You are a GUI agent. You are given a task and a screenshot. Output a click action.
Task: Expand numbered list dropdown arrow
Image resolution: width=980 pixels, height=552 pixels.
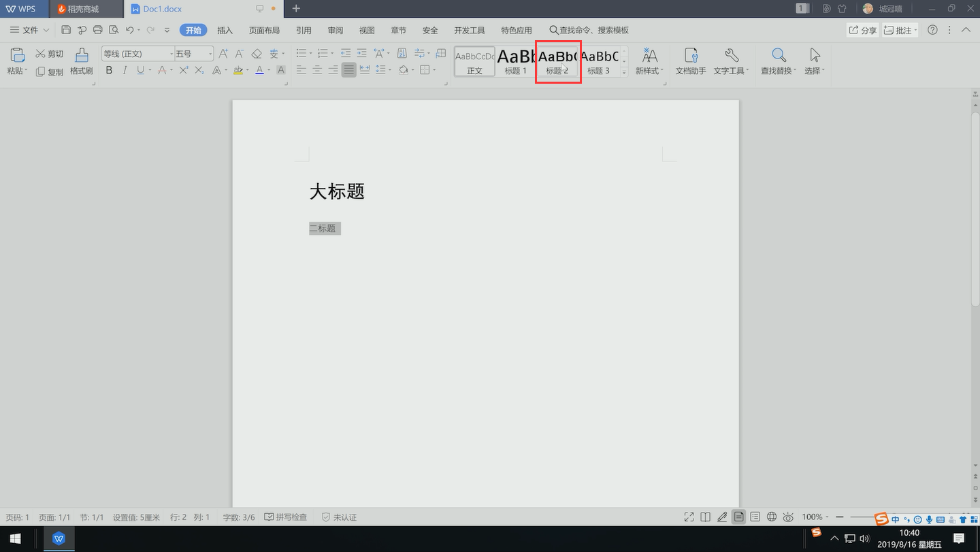pos(332,53)
